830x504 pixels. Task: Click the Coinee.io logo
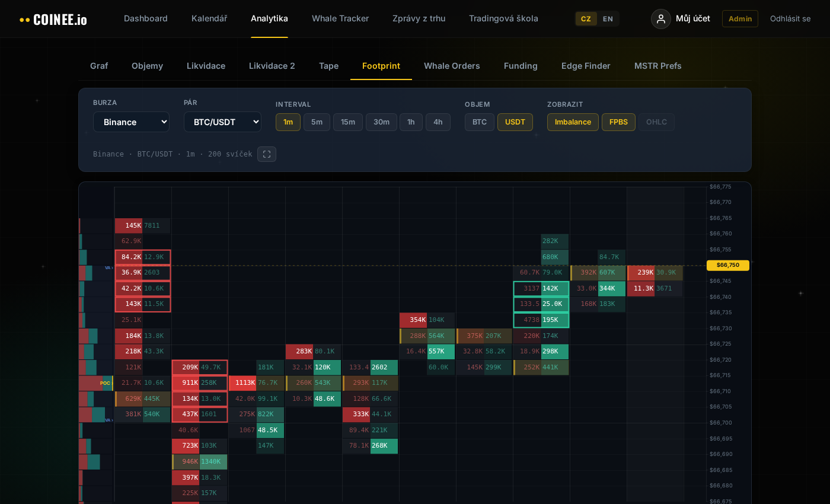[53, 18]
